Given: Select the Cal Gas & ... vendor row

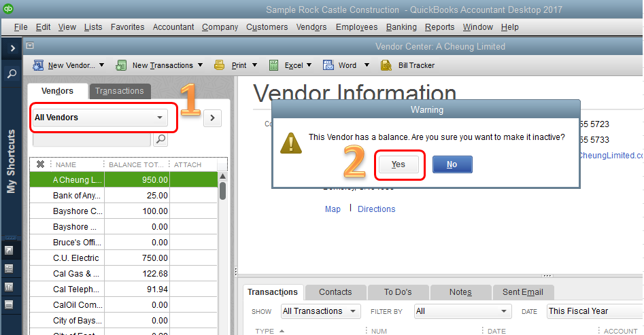Looking at the screenshot, I should 124,273.
